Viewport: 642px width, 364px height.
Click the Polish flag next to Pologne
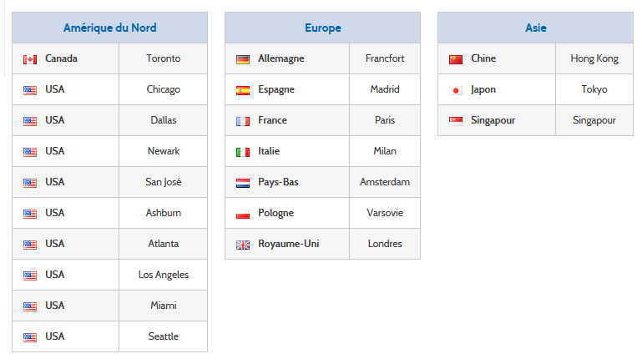(x=243, y=214)
